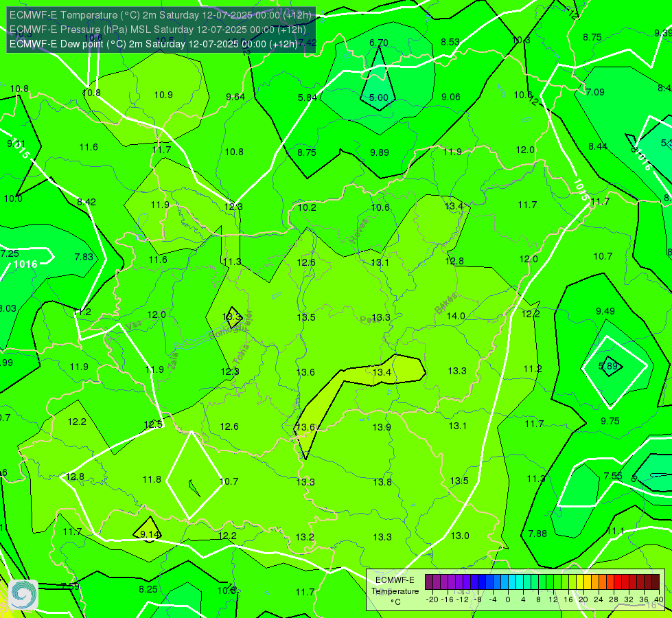672x618 pixels.
Task: Click the legend tick label -12
Action: 462,599
